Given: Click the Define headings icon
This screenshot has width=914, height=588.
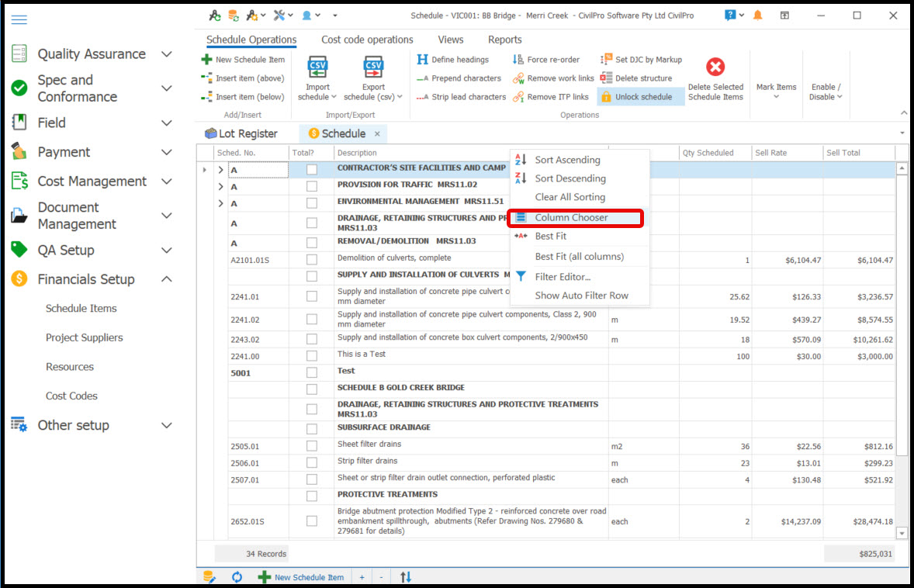Looking at the screenshot, I should 423,60.
